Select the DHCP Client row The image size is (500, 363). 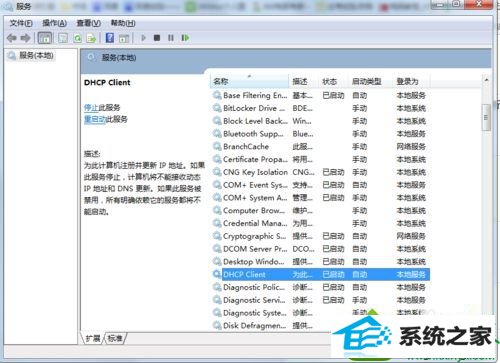tap(321, 275)
